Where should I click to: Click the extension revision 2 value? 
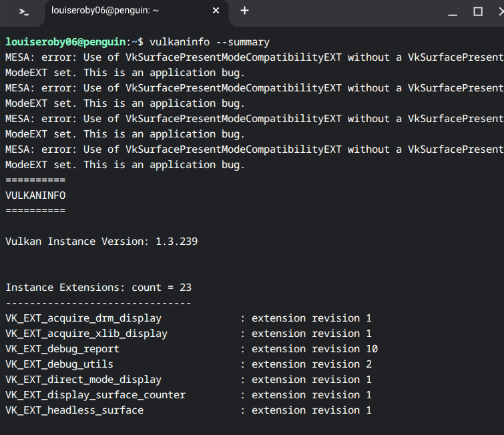tap(312, 364)
